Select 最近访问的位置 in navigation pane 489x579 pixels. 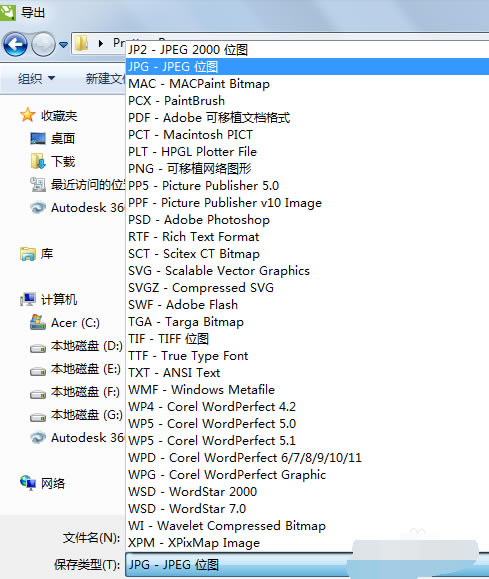point(78,184)
